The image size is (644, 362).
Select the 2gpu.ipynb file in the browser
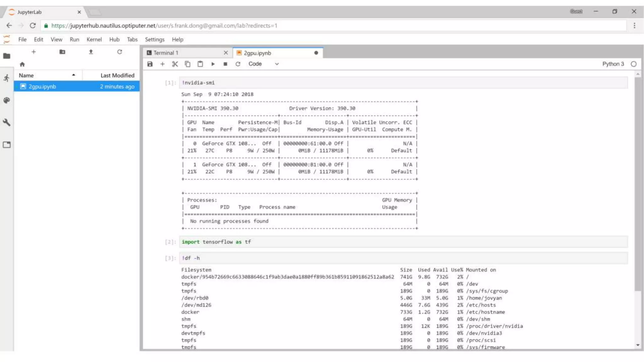[42, 87]
